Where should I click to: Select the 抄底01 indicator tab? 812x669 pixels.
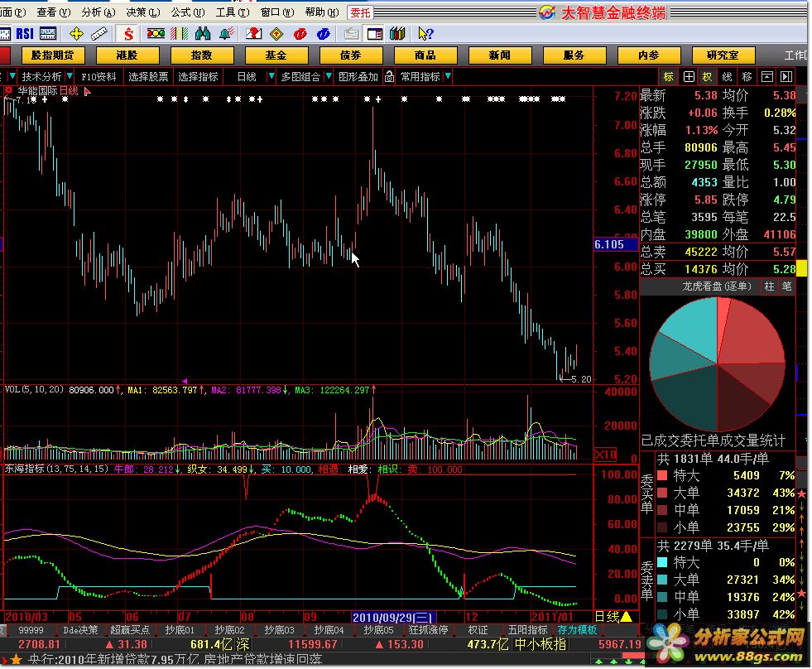click(180, 630)
